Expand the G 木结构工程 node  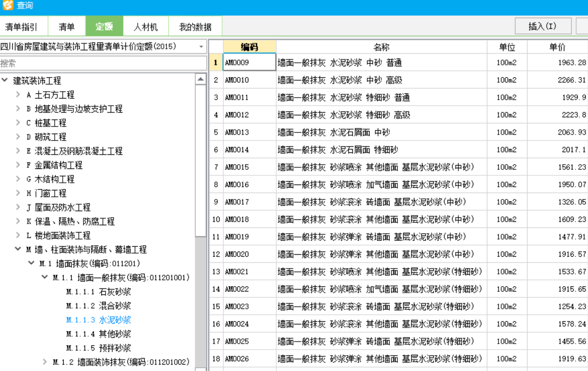point(18,179)
